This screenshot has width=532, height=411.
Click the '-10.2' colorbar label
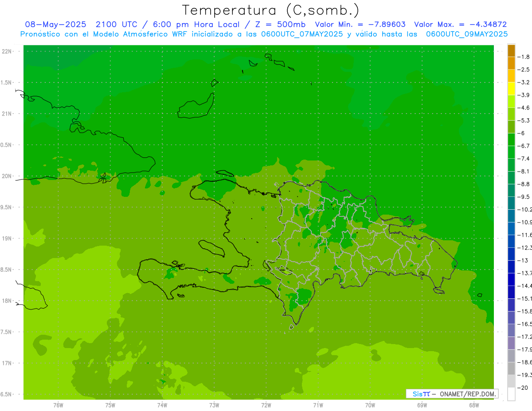click(x=525, y=209)
